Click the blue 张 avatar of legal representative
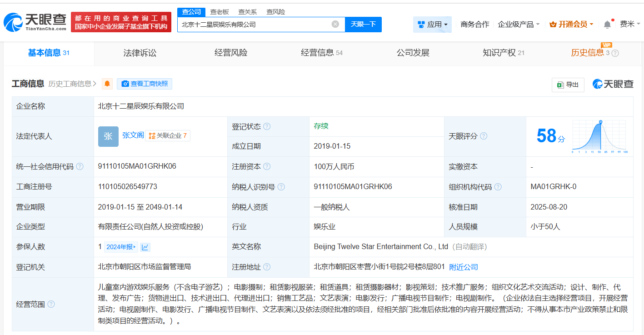The height and width of the screenshot is (335, 644). (x=108, y=136)
